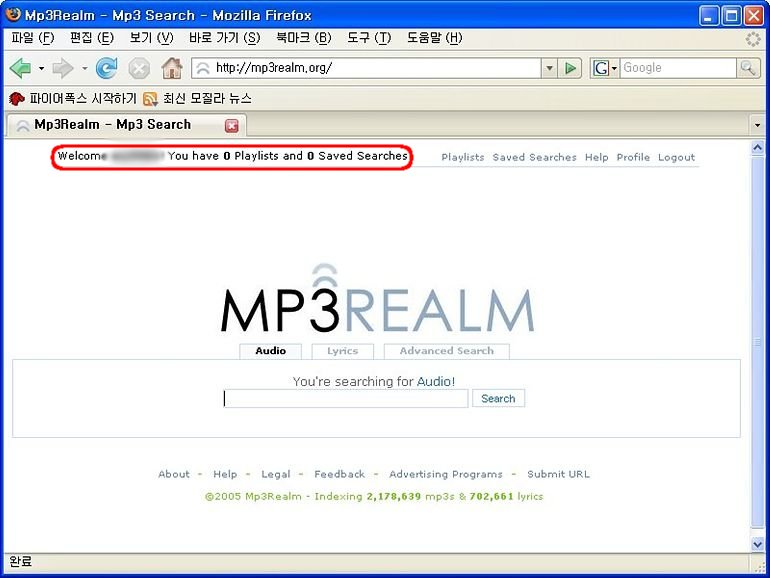
Task: Click the address bar URL field
Action: tap(366, 68)
